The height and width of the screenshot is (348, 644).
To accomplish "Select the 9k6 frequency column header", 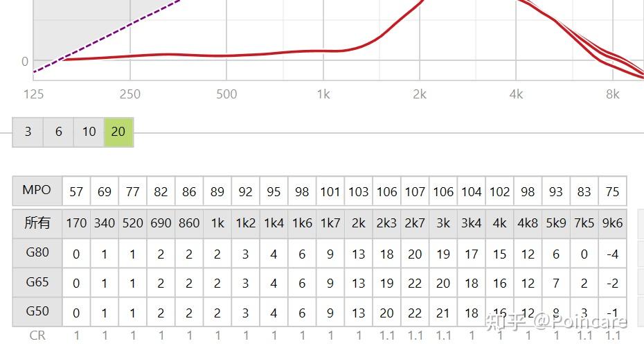I will pyautogui.click(x=612, y=223).
